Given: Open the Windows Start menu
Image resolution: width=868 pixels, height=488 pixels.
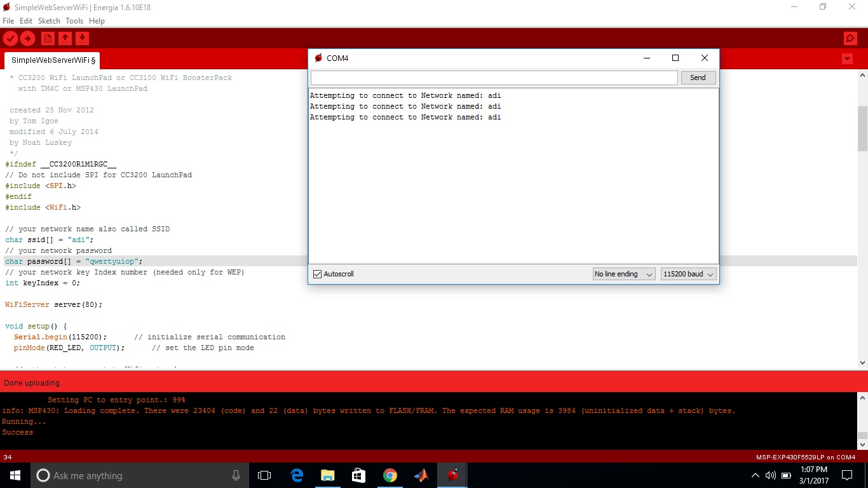Looking at the screenshot, I should click(15, 475).
